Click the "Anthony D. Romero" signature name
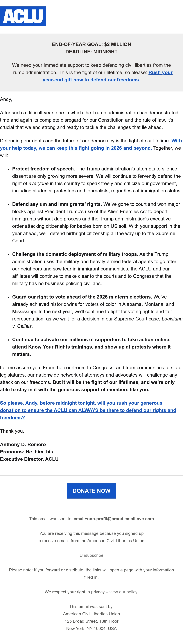Image resolution: width=183 pixels, height=644 pixels. (23, 444)
